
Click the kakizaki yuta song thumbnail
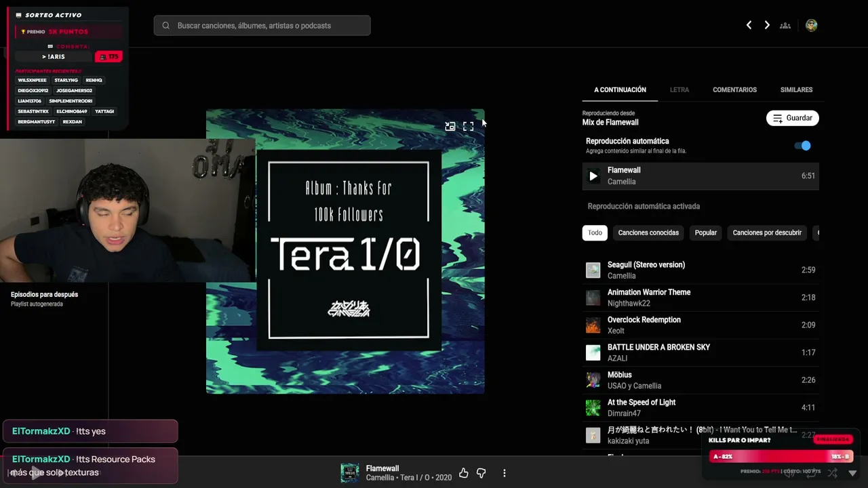click(x=593, y=435)
